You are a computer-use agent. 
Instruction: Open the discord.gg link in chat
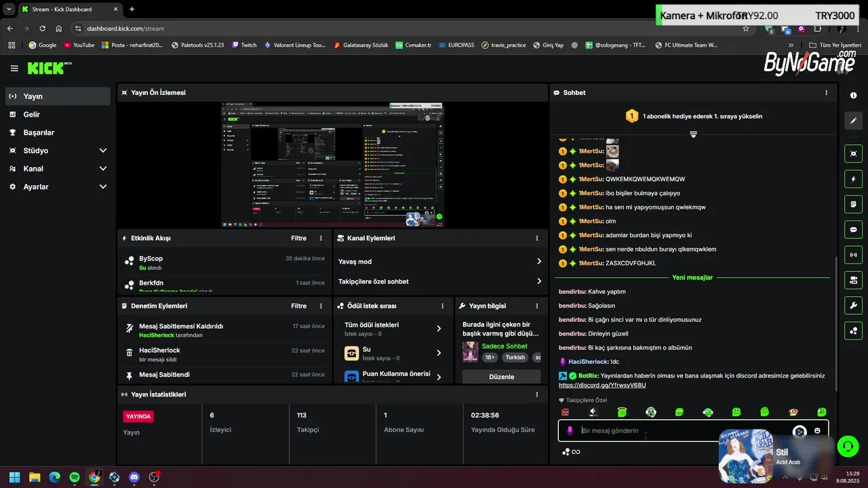click(x=602, y=386)
